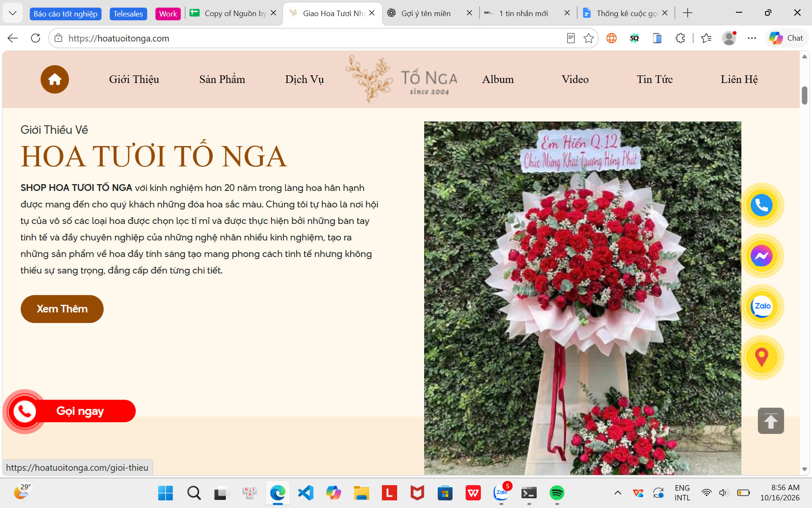
Task: Open Spotify from the taskbar
Action: click(557, 493)
